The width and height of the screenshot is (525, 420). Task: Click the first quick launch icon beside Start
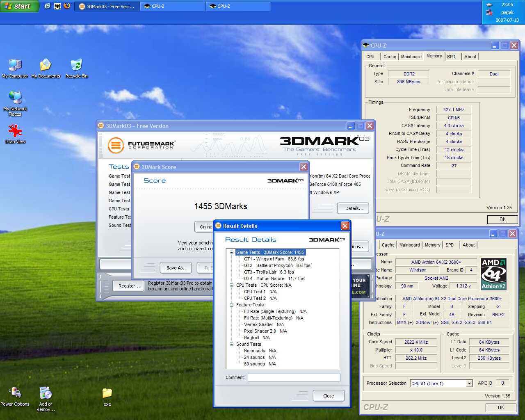click(x=47, y=6)
